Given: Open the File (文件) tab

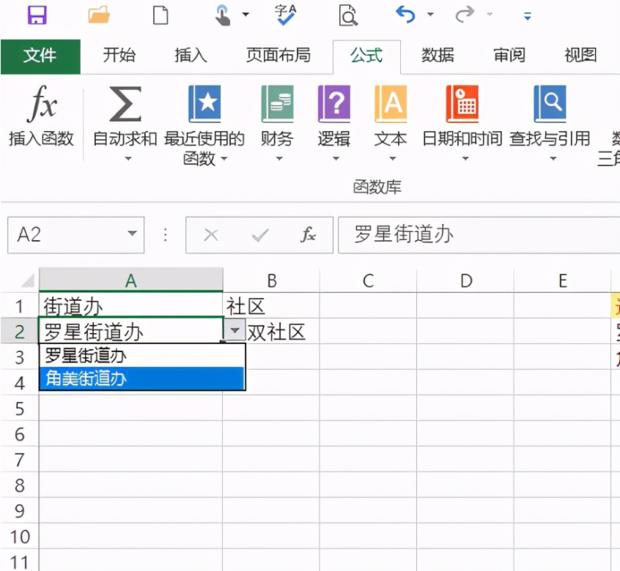Looking at the screenshot, I should 39,56.
